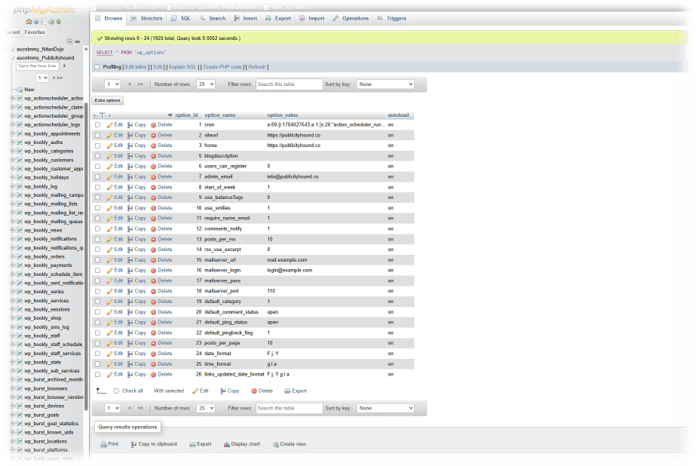
Task: Open the wp_bookly_payments table
Action: coord(48,265)
